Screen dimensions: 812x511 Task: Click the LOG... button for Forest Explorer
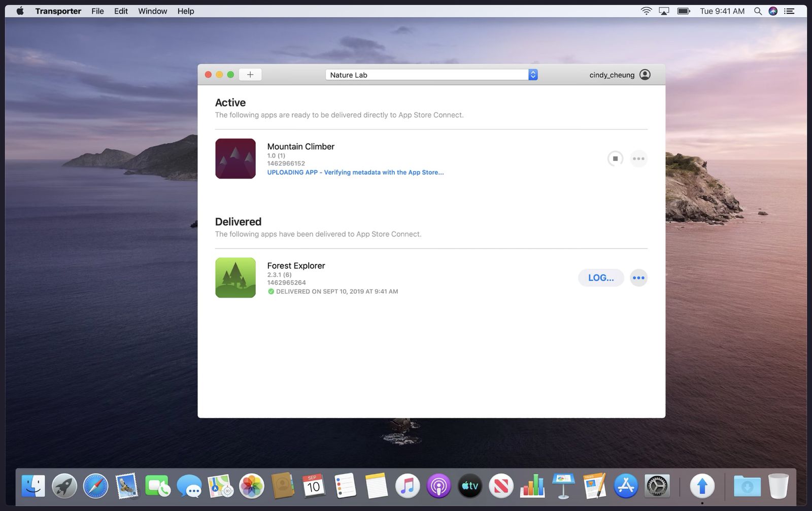coord(600,278)
